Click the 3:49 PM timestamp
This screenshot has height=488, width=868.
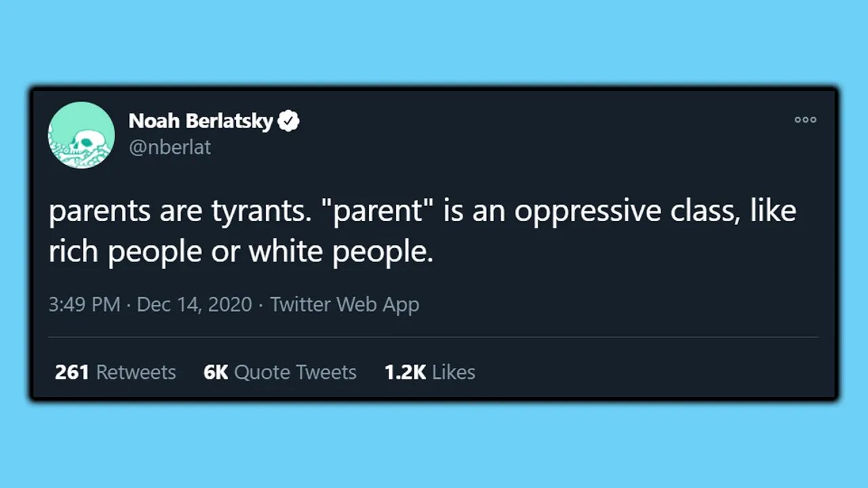(x=84, y=305)
